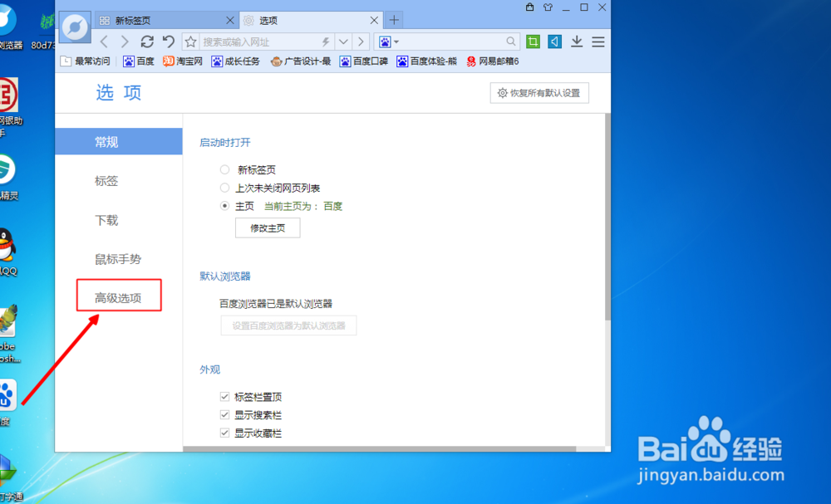The image size is (831, 504).
Task: Toggle the blue sound mute icon
Action: [554, 42]
